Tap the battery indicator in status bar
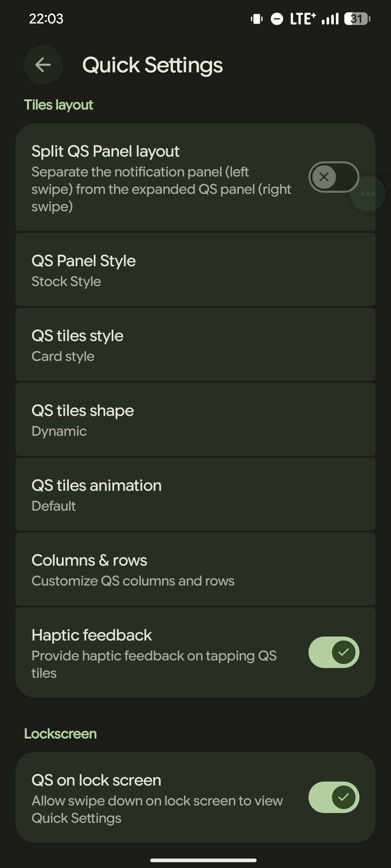This screenshot has height=868, width=391. pyautogui.click(x=357, y=19)
